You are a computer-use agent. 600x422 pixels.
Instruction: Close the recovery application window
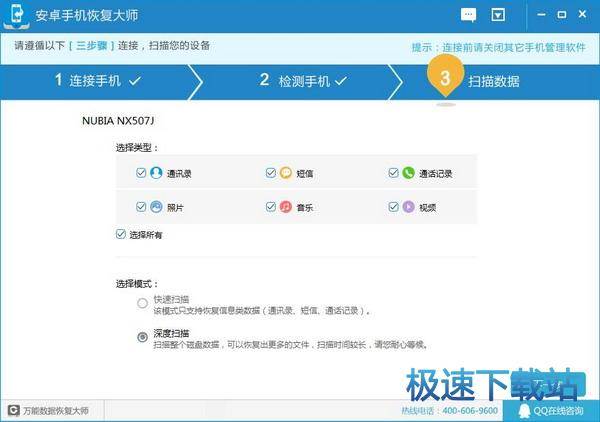pyautogui.click(x=582, y=14)
